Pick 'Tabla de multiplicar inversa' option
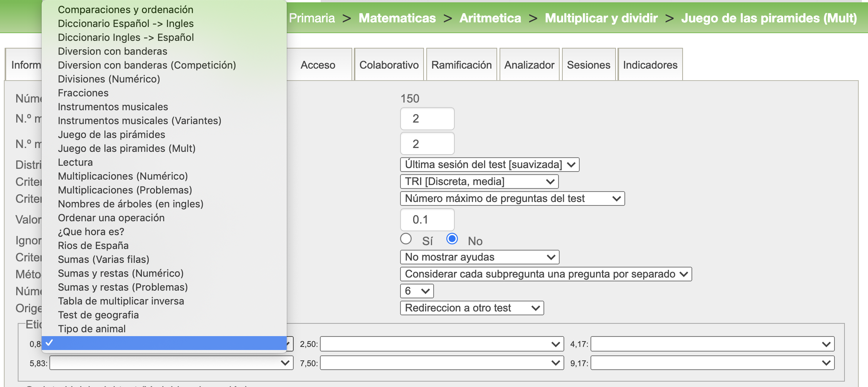Viewport: 868px width, 387px height. 121,301
